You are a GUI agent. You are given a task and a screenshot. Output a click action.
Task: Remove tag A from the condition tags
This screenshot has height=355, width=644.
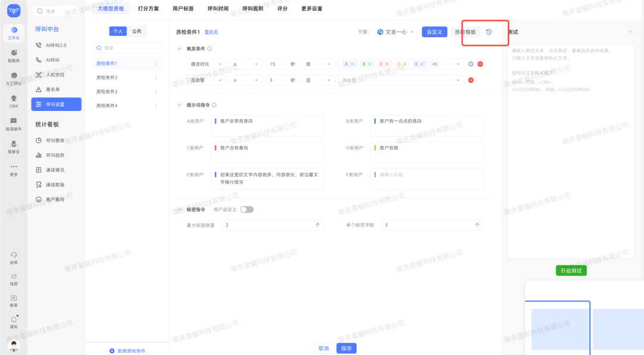[x=352, y=64]
